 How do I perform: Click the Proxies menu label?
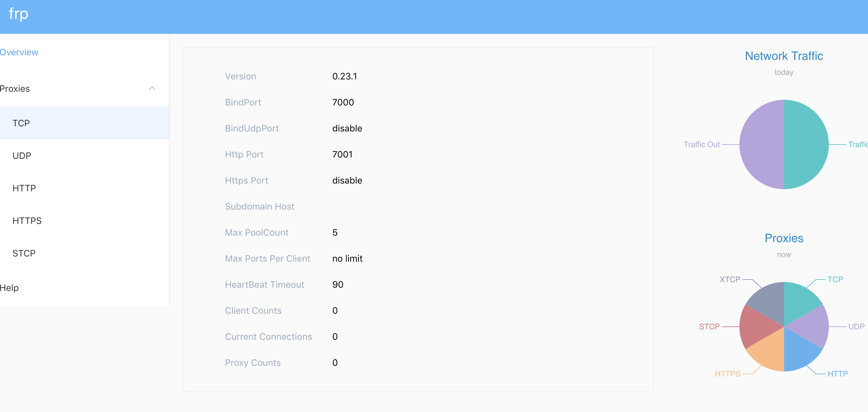pos(15,89)
